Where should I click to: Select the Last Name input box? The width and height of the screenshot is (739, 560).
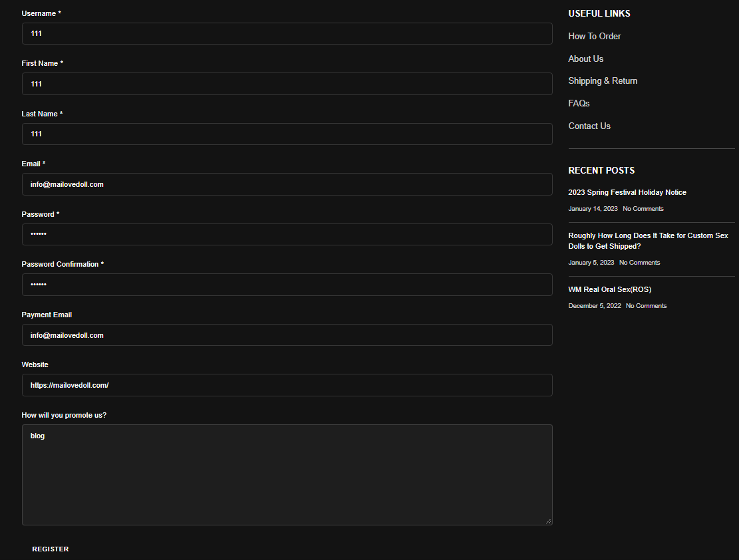pyautogui.click(x=287, y=134)
